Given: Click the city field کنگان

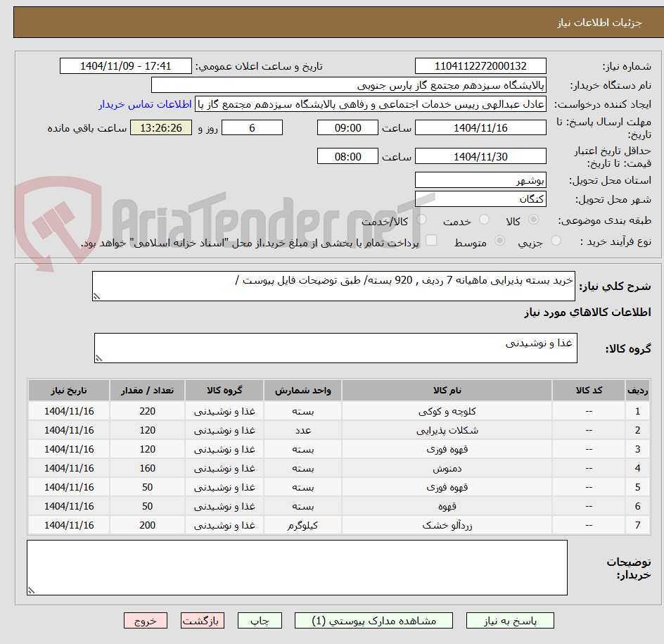Looking at the screenshot, I should click(x=480, y=198).
